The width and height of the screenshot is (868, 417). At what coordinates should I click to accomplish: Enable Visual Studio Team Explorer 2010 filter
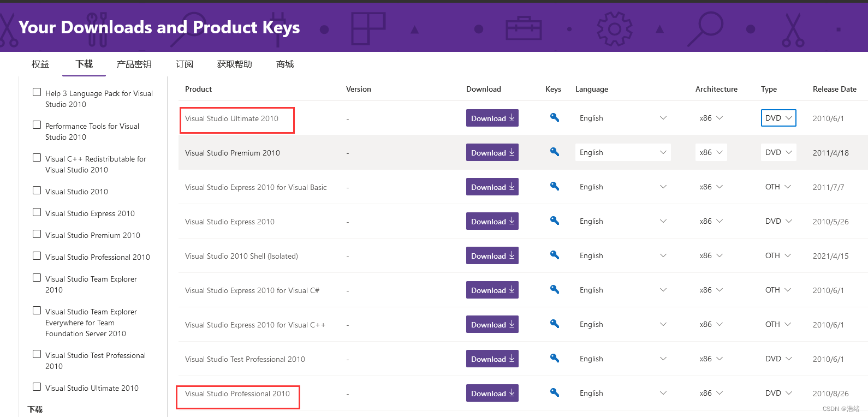click(37, 278)
